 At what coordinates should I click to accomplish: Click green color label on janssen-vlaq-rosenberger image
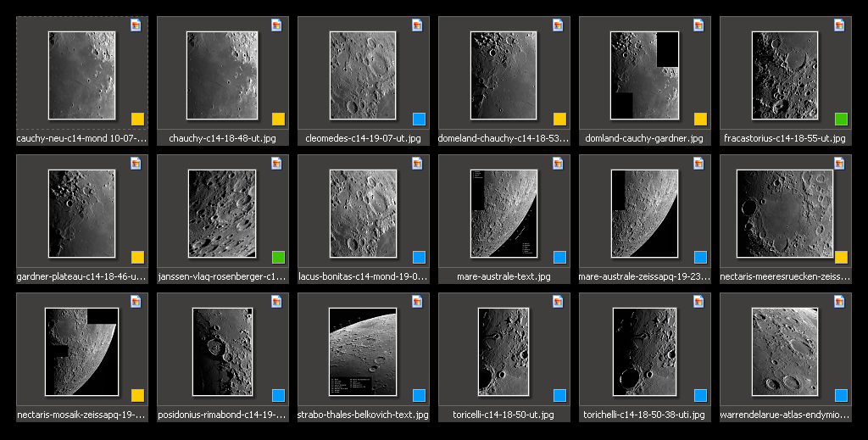(x=278, y=257)
